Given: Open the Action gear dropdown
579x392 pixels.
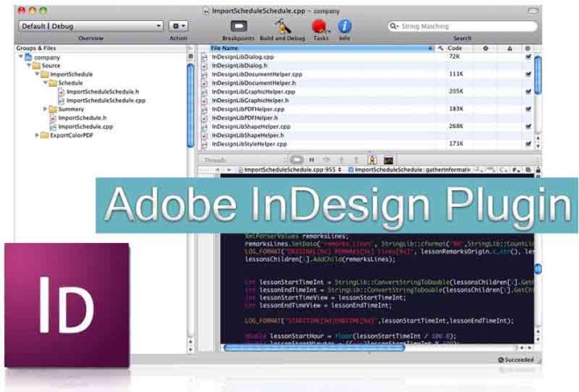Looking at the screenshot, I should 178,25.
